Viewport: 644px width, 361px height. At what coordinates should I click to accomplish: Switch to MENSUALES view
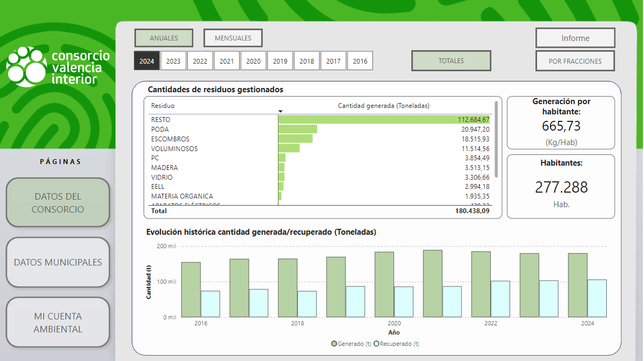coord(233,38)
